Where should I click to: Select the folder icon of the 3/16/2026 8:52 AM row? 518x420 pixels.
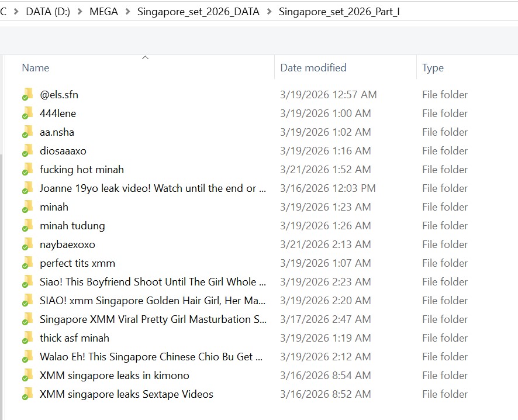27,394
